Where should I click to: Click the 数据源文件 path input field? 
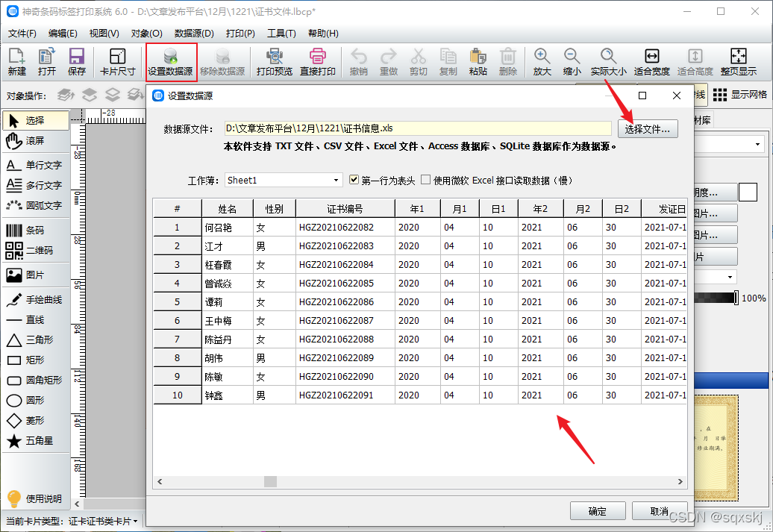coord(418,128)
